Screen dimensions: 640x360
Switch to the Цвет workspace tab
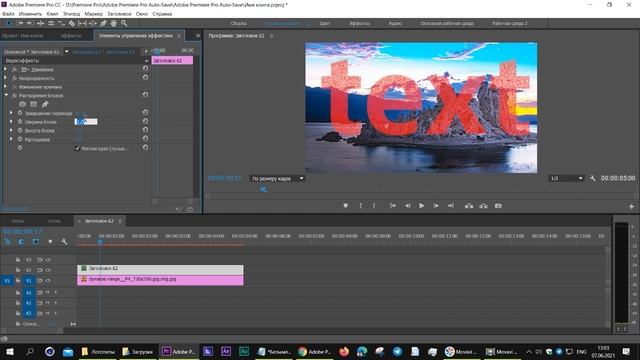click(x=324, y=23)
